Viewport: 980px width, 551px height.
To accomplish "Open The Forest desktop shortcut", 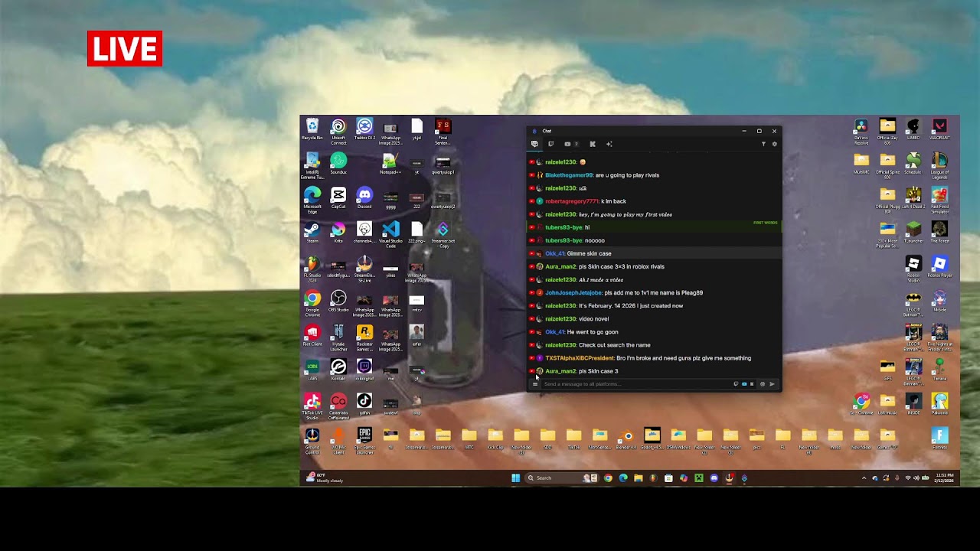I will pyautogui.click(x=939, y=231).
